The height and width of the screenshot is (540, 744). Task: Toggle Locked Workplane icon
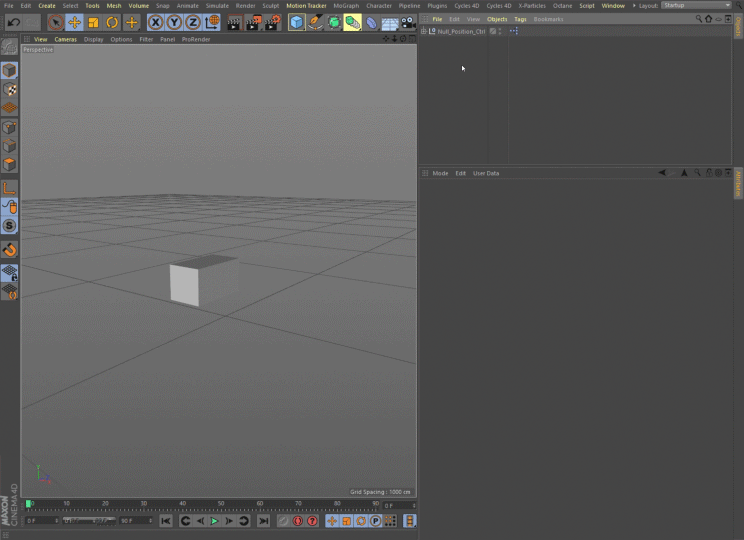pos(9,273)
